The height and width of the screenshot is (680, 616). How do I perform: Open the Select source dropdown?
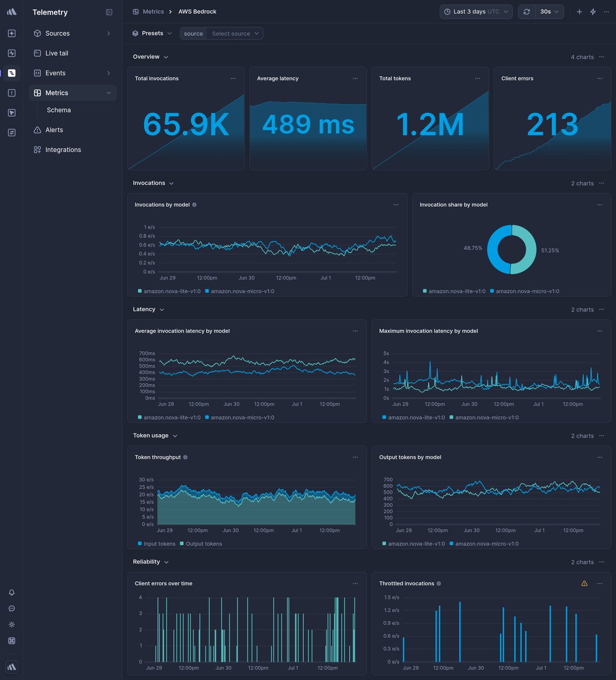coord(235,34)
